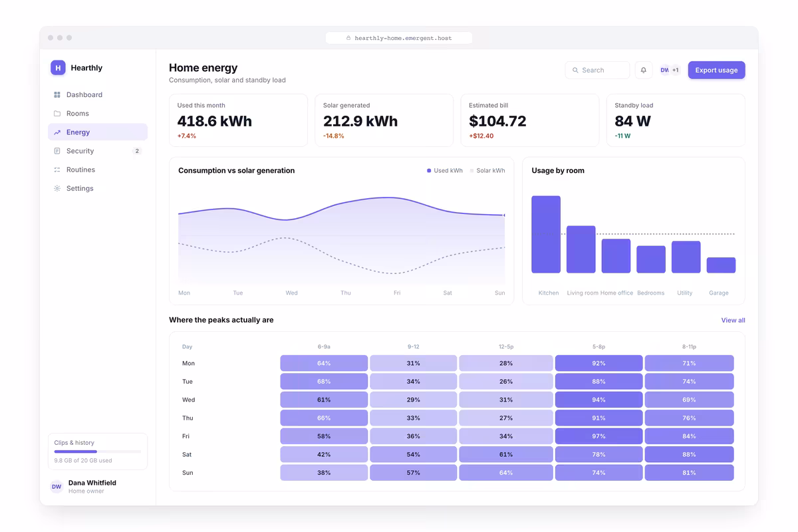Toggle the Used kWh legend item
Image resolution: width=798 pixels, height=532 pixels.
[445, 171]
